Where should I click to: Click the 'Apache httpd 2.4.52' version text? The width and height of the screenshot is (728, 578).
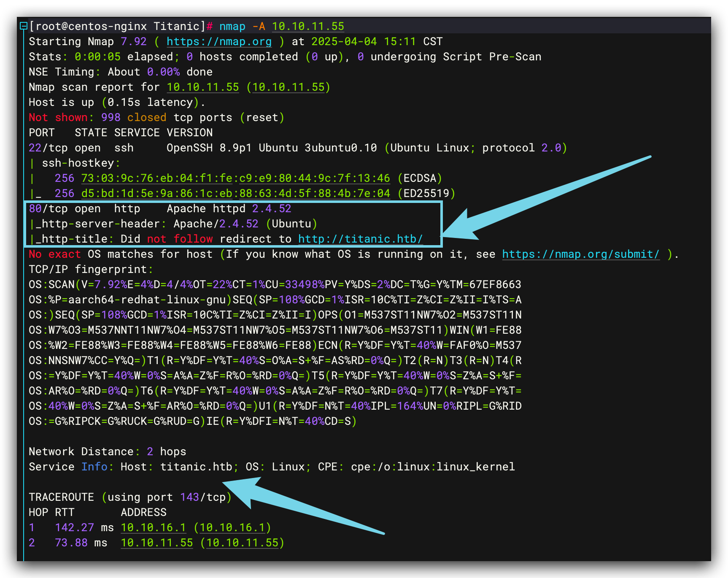(x=229, y=209)
